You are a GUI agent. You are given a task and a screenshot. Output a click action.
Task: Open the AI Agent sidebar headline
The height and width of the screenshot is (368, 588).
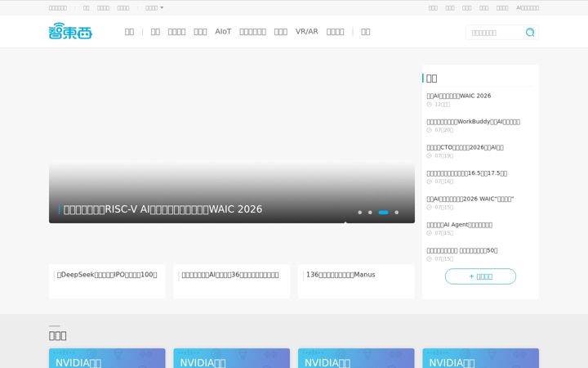[x=459, y=225]
